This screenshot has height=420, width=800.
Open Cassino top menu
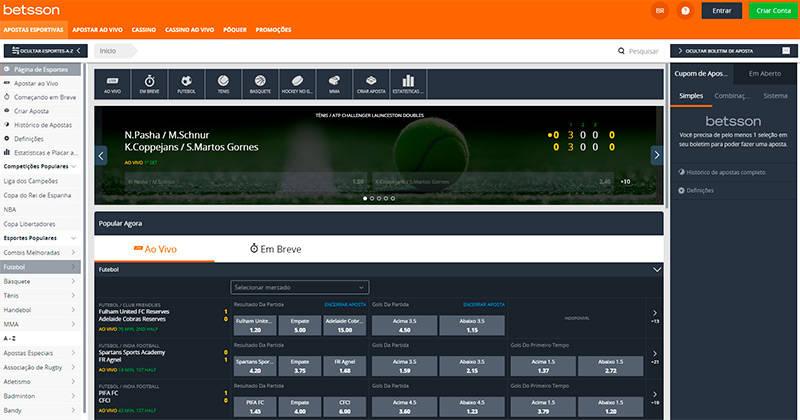click(x=144, y=30)
